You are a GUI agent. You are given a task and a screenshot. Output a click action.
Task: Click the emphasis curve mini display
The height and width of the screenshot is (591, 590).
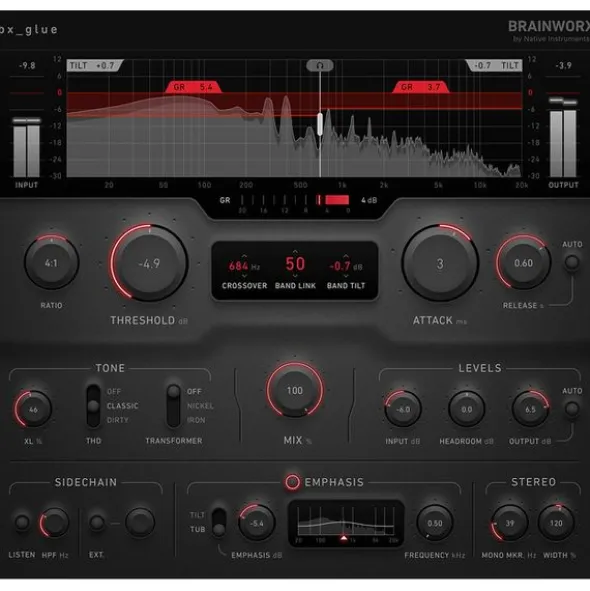pos(346,524)
